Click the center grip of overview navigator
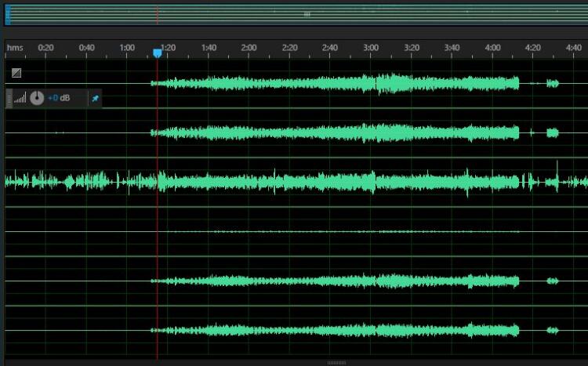 pos(307,14)
